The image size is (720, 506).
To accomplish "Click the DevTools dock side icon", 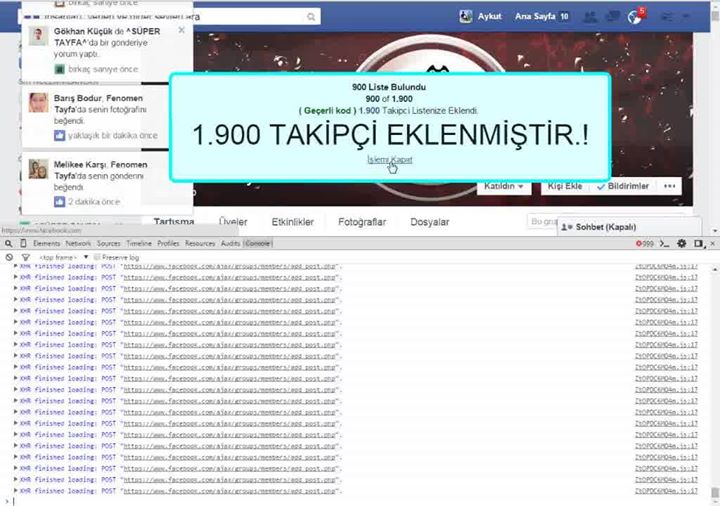I will (x=699, y=243).
